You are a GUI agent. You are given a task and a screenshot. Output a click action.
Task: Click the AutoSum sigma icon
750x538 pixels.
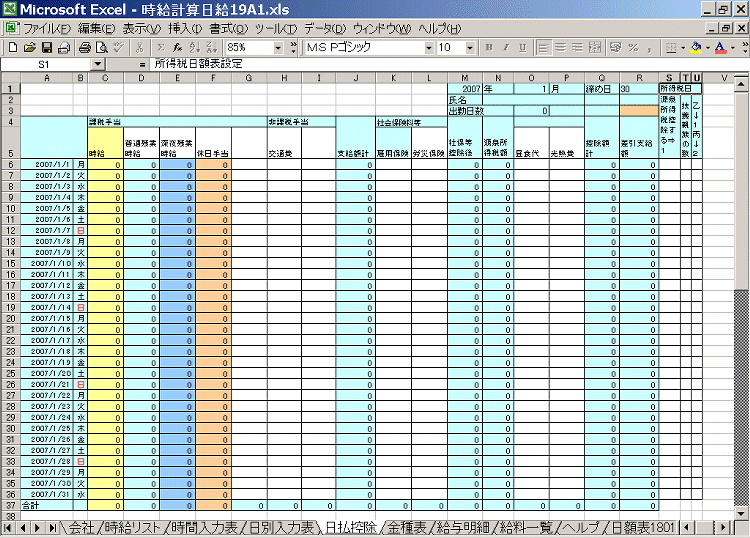160,47
